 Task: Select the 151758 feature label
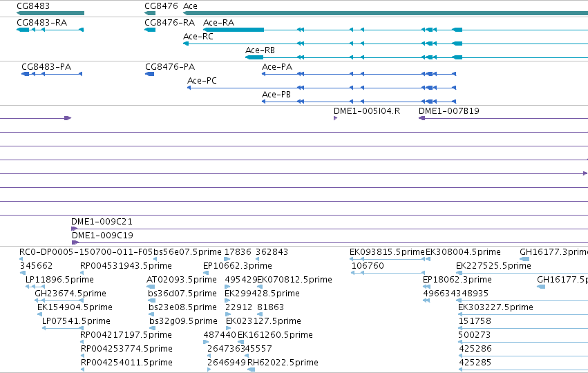click(475, 321)
